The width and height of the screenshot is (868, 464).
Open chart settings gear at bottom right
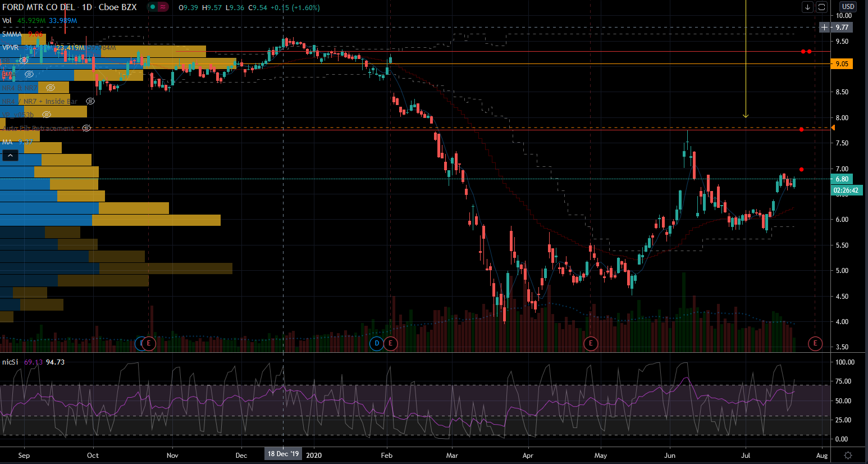coord(848,455)
